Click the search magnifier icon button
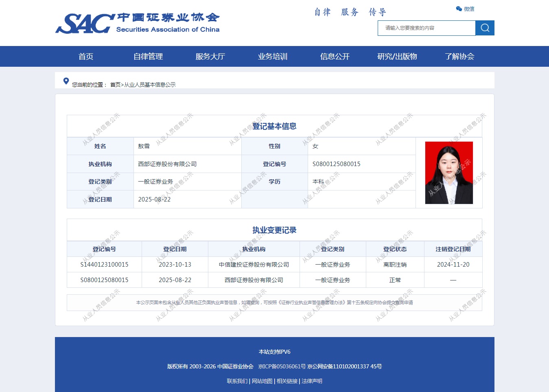 [x=485, y=28]
